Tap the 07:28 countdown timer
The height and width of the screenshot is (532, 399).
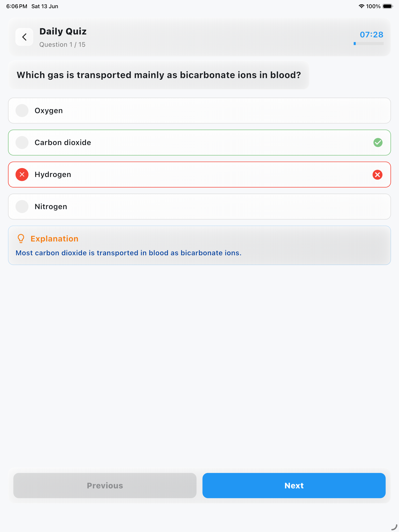click(371, 35)
